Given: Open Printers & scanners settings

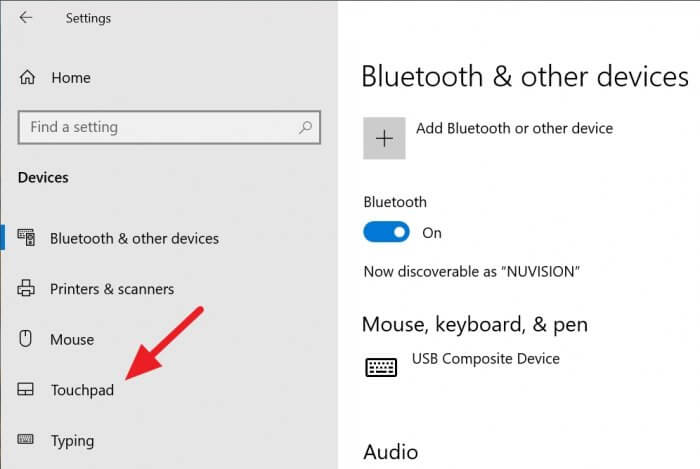Looking at the screenshot, I should coord(112,289).
